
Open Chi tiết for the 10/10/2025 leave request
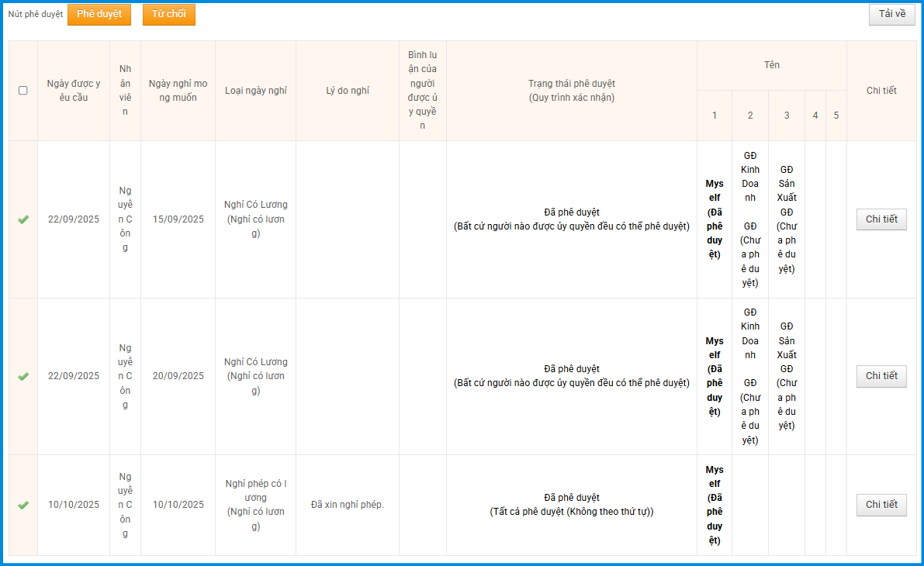pos(881,505)
